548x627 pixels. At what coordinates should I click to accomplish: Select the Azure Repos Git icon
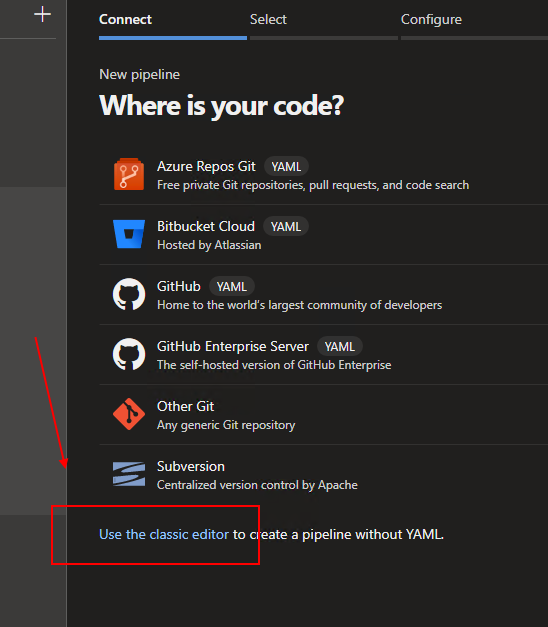129,174
